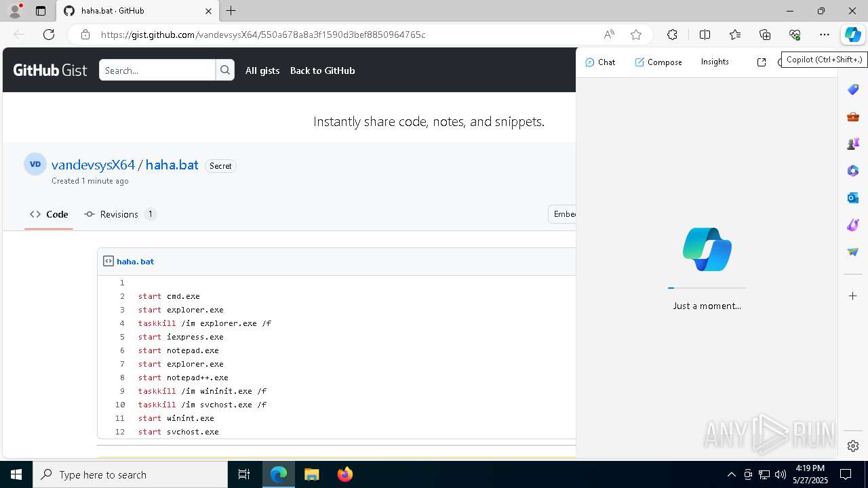The image size is (868, 488).
Task: Add this page to favorites star icon
Action: pyautogui.click(x=635, y=35)
